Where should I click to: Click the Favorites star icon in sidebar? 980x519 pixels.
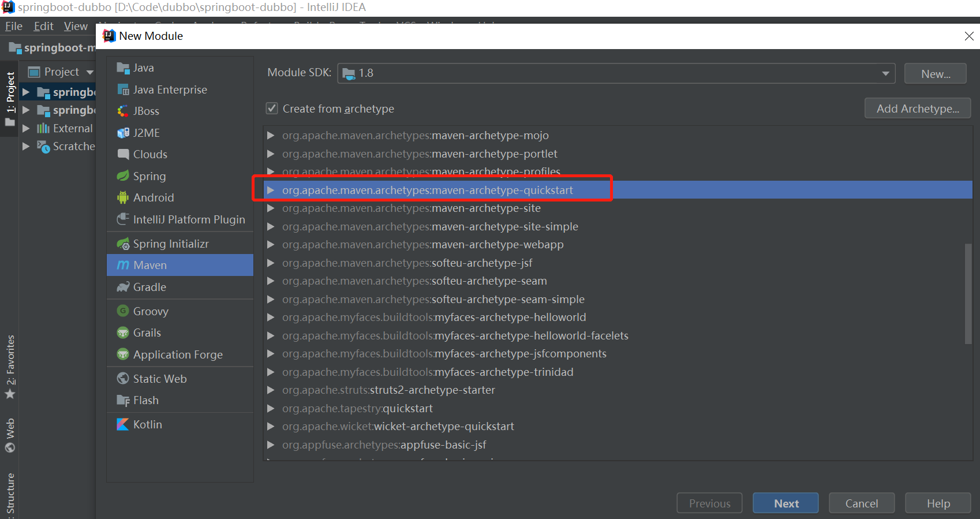[10, 394]
